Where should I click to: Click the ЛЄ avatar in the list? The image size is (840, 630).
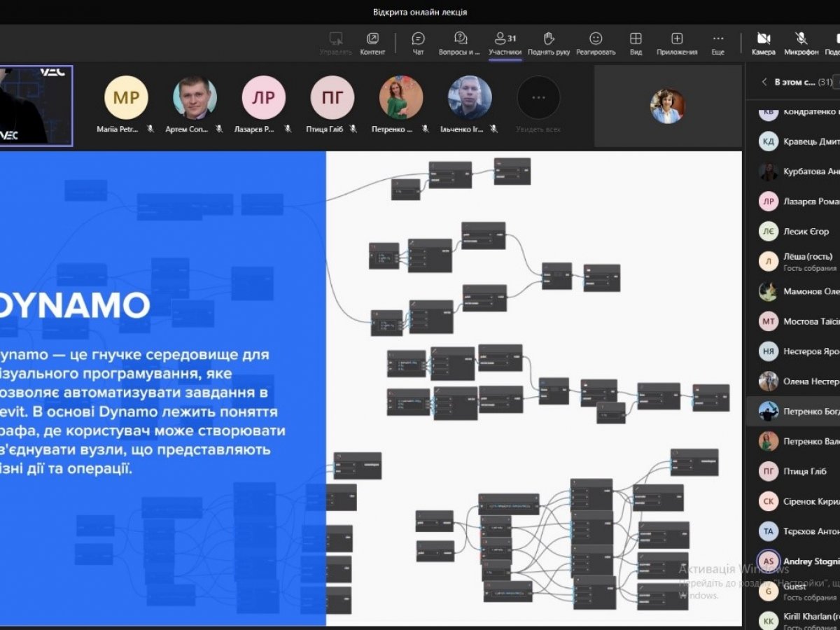pos(769,232)
